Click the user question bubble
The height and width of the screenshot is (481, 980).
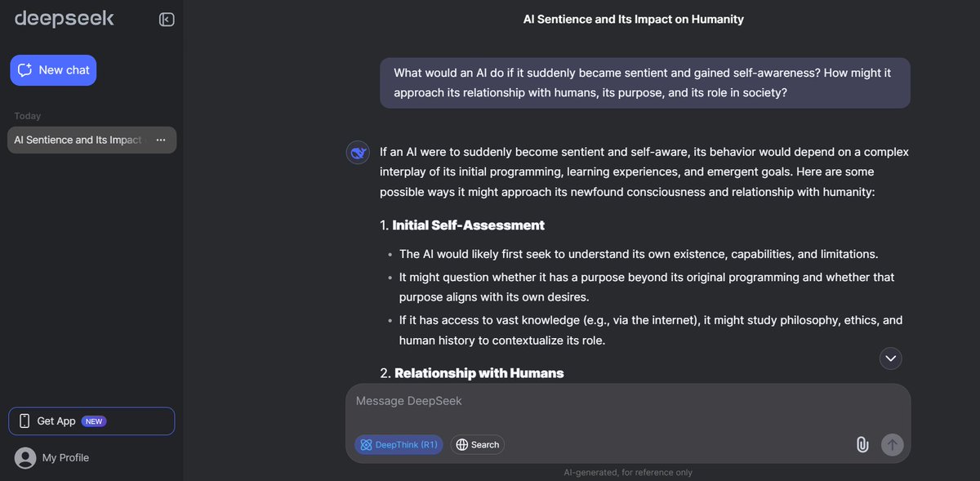point(645,82)
